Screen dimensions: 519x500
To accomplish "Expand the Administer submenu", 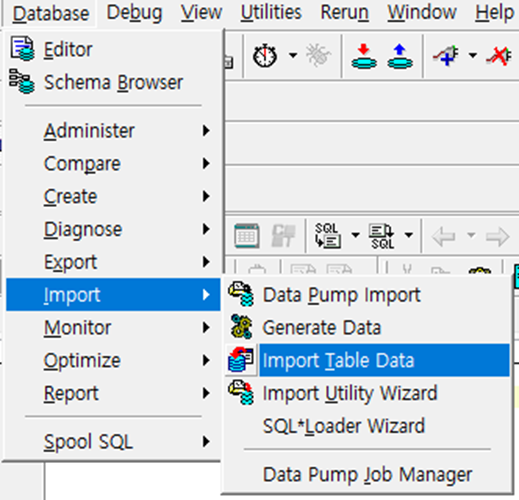I will pyautogui.click(x=113, y=130).
